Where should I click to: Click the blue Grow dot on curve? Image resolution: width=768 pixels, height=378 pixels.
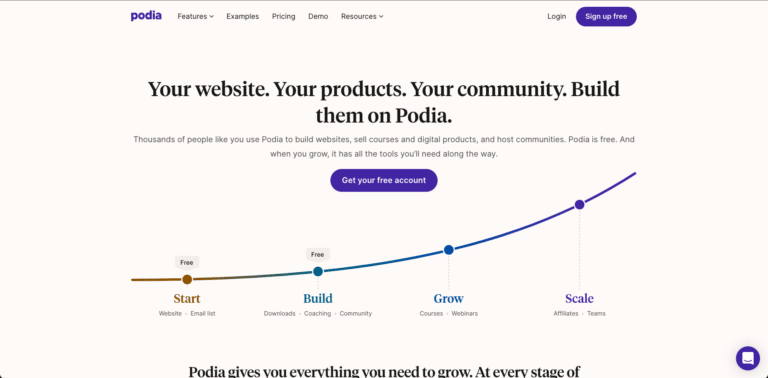tap(449, 250)
